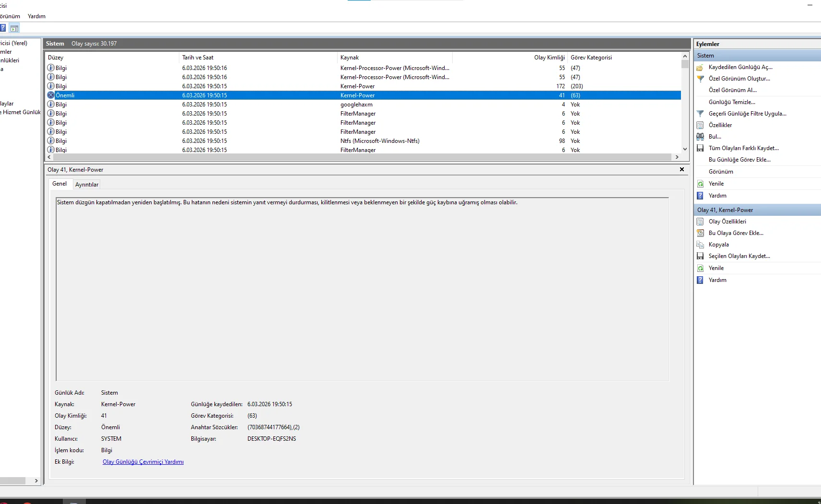
Task: Click the show/hide pane toolbar icon
Action: [14, 28]
